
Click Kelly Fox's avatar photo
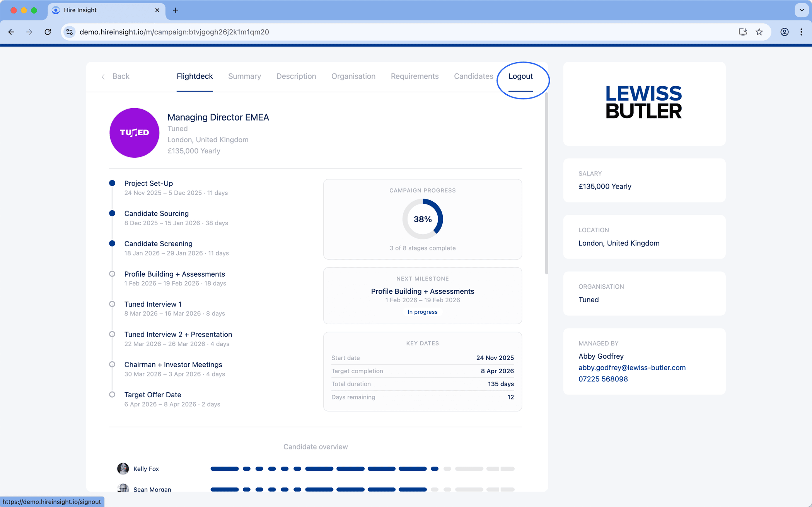pyautogui.click(x=123, y=468)
